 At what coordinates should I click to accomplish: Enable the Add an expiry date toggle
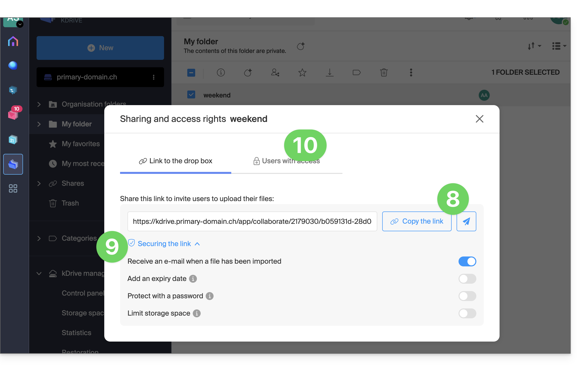point(467,279)
